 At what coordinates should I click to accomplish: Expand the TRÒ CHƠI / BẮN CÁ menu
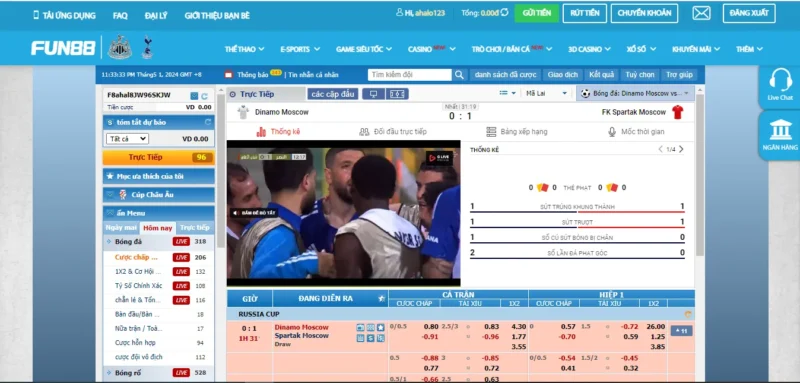[x=512, y=49]
